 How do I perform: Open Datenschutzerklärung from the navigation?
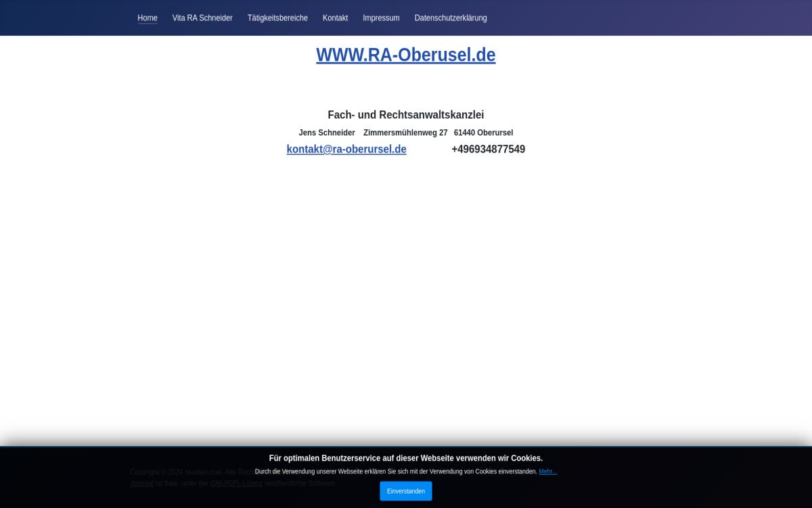tap(451, 18)
